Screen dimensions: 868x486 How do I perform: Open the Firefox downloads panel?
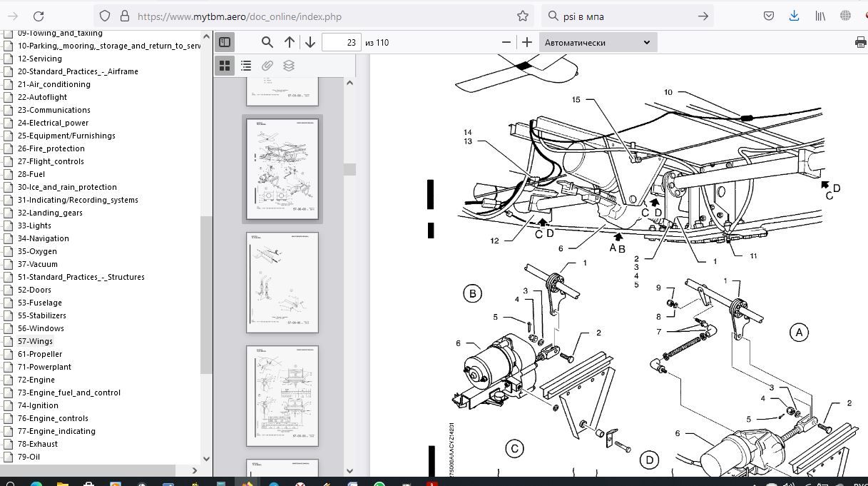(794, 16)
